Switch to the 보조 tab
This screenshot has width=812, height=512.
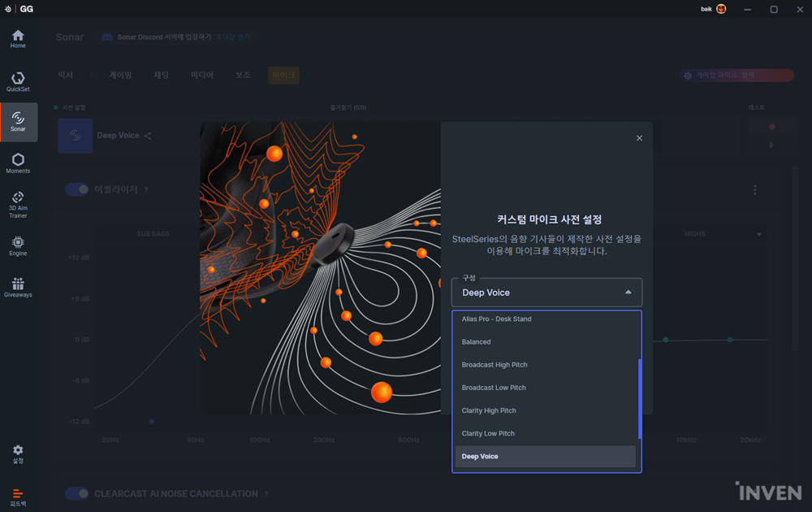coord(242,75)
